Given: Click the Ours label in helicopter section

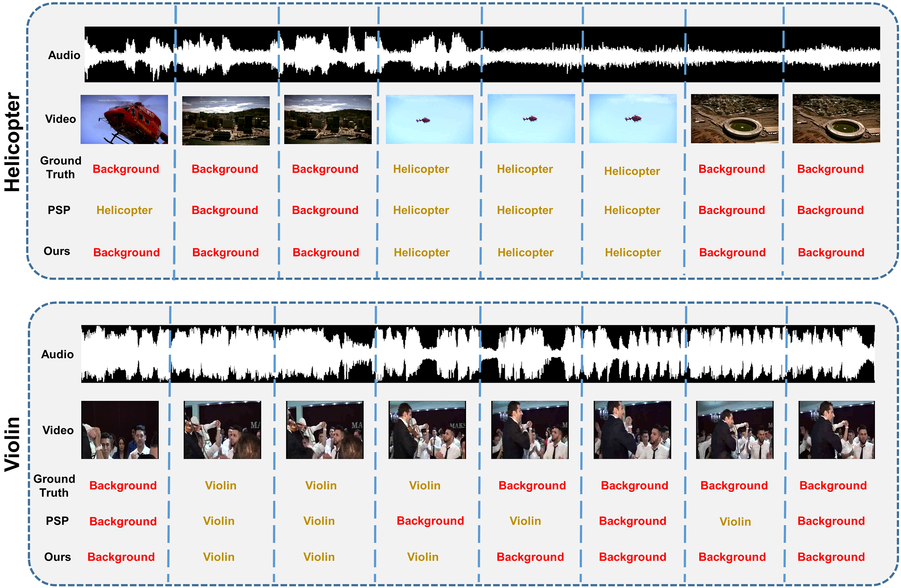Looking at the screenshot, I should click(x=57, y=251).
